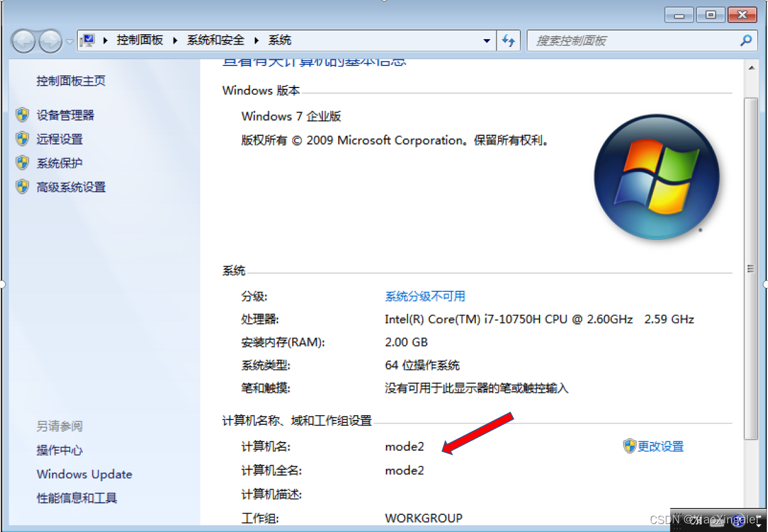The height and width of the screenshot is (532, 768).
Task: Click 更改设置 link
Action: 661,446
